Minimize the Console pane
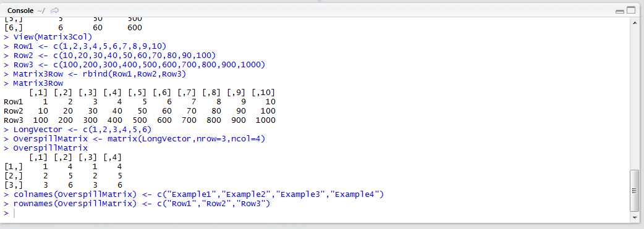Screen dimensions: 644x229 coord(620,11)
